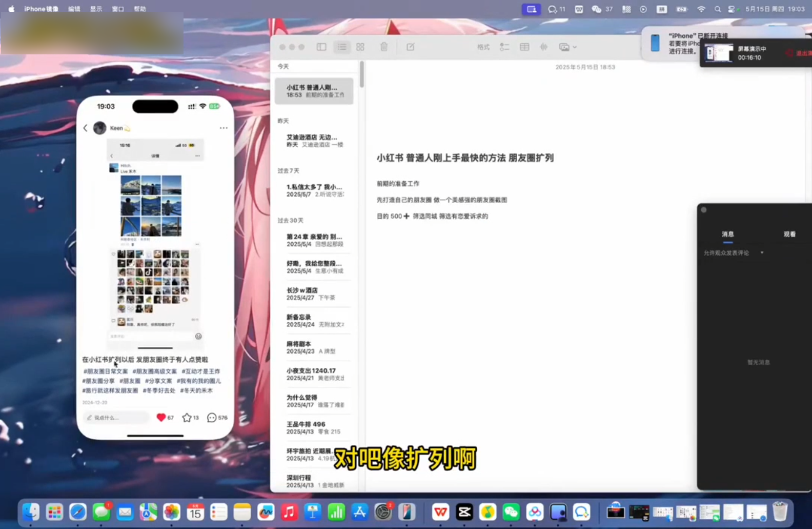Open the 格式 text format menu
The image size is (812, 529).
coord(483,47)
